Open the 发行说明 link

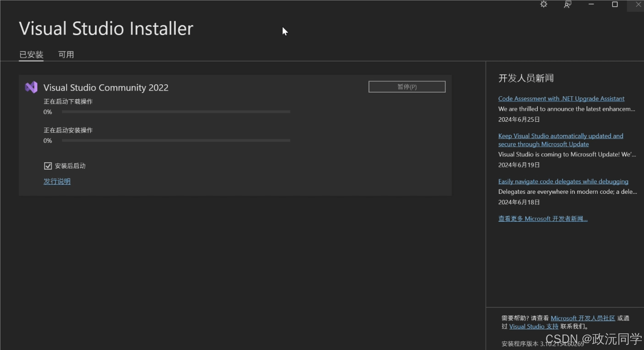point(57,181)
